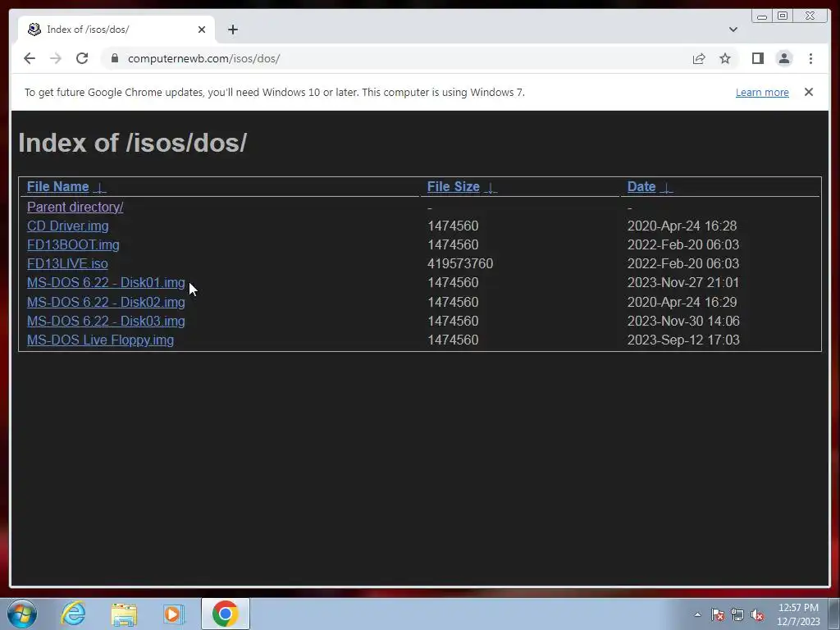The width and height of the screenshot is (840, 630).
Task: Go back with the browser back arrow
Action: [30, 58]
